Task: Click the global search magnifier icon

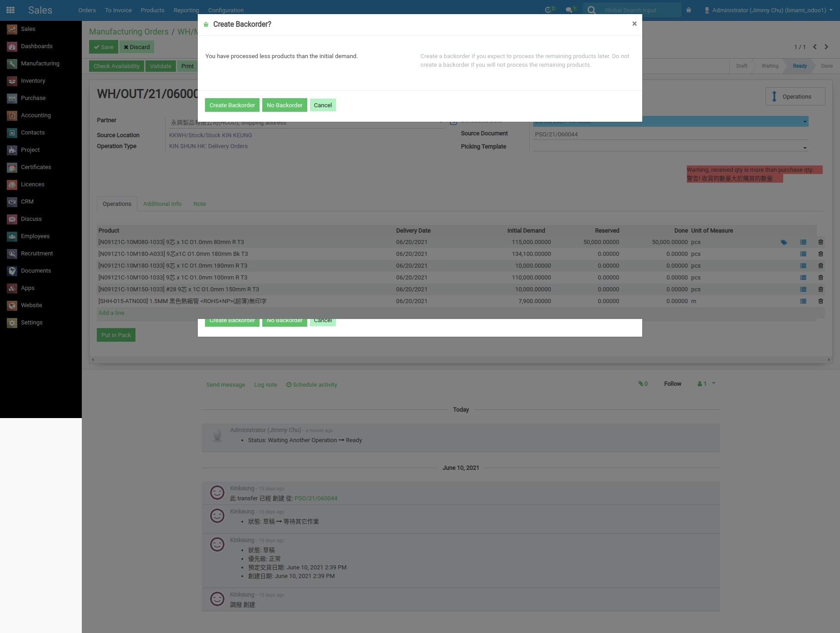Action: click(x=591, y=10)
